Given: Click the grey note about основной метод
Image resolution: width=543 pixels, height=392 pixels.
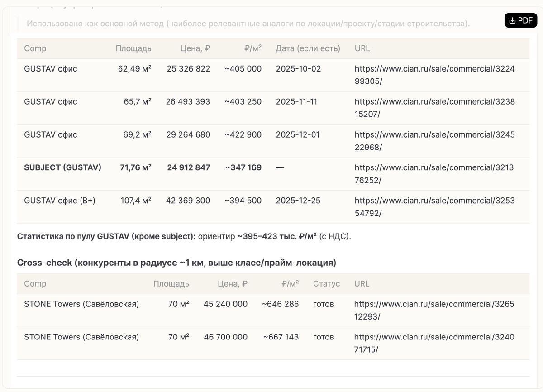Looking at the screenshot, I should (x=248, y=24).
